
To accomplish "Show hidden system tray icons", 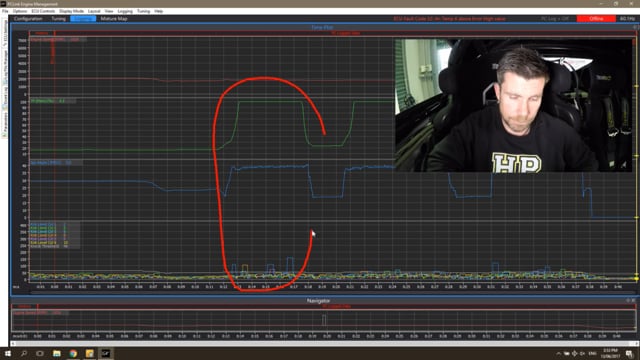I will [x=558, y=353].
